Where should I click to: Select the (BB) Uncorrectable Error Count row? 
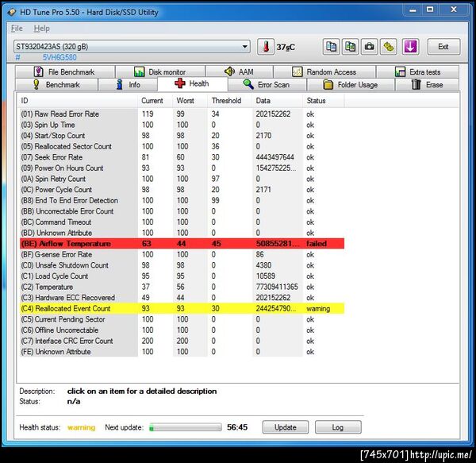coord(182,211)
